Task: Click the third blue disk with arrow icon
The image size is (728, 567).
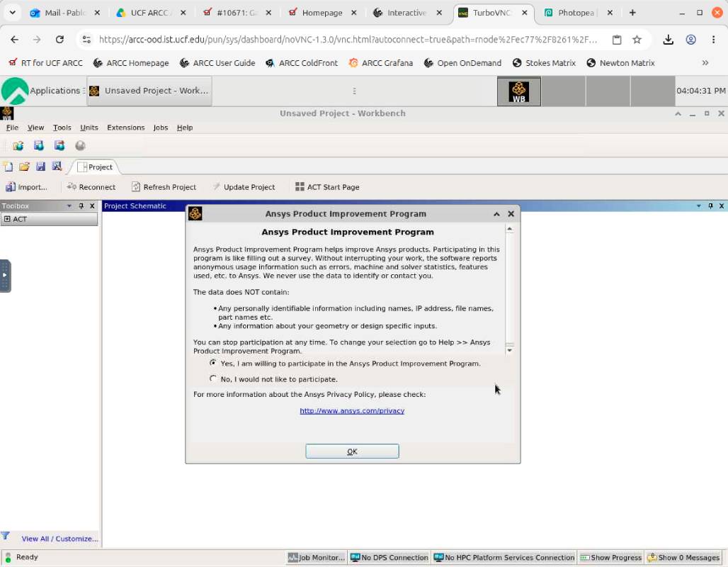Action: (x=59, y=146)
